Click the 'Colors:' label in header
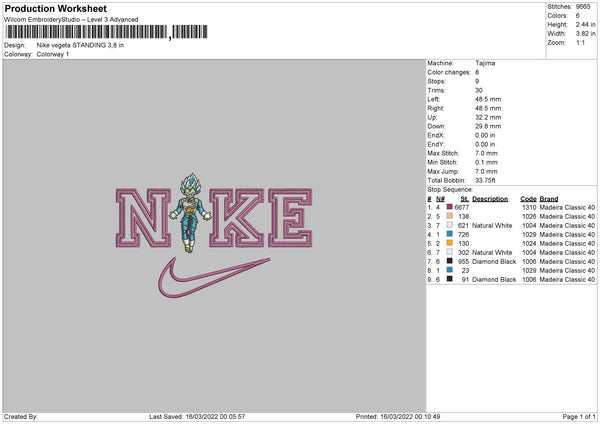Image resolution: width=600 pixels, height=424 pixels. [558, 16]
